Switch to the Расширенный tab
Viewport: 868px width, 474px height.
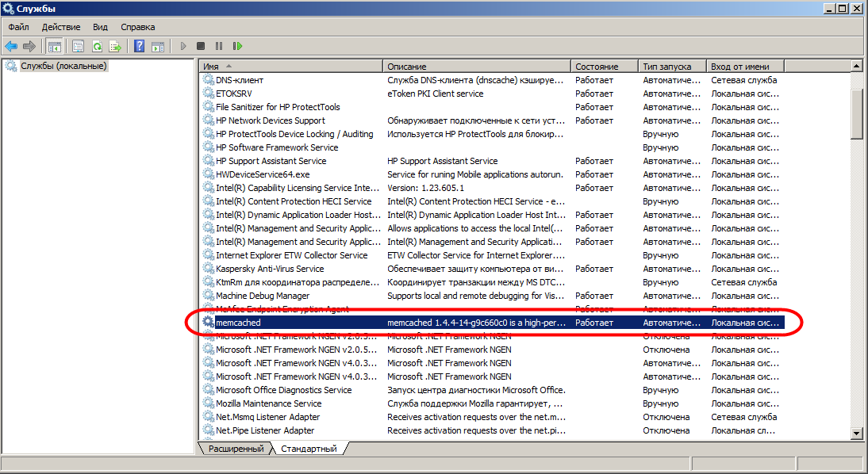click(235, 449)
